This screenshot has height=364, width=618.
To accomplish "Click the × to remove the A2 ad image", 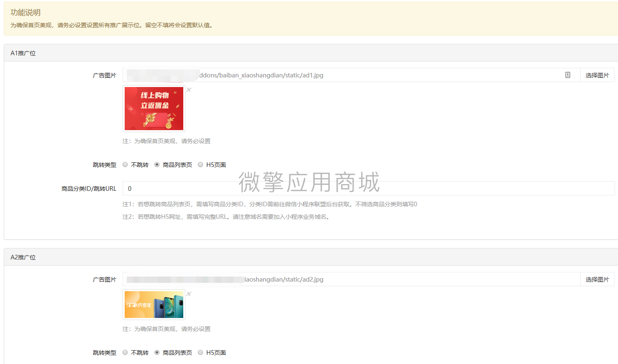I will coord(188,294).
